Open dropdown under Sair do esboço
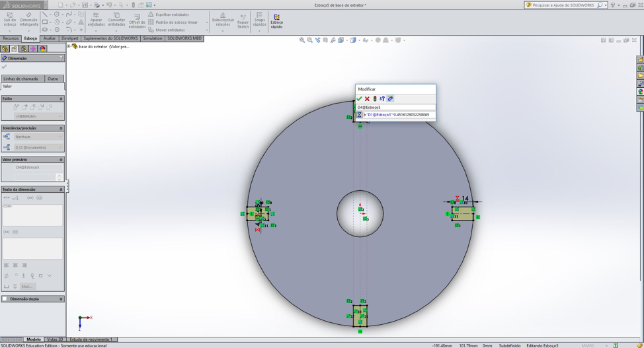This screenshot has height=348, width=644. point(10,31)
